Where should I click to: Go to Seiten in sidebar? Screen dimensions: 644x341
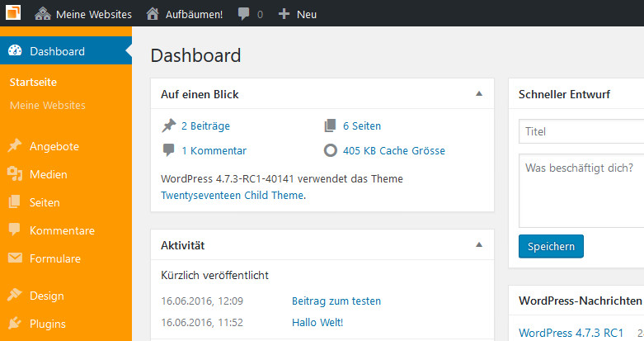point(45,202)
